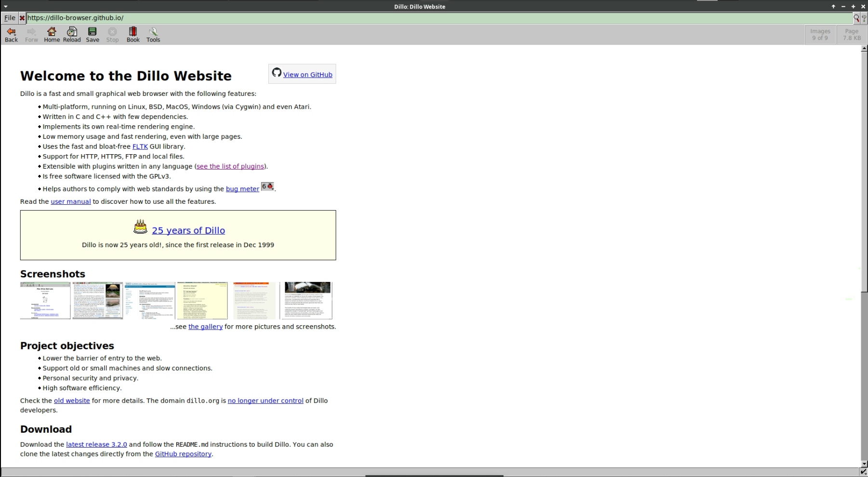Click the text 'Personal security and privacy.'

pos(90,378)
